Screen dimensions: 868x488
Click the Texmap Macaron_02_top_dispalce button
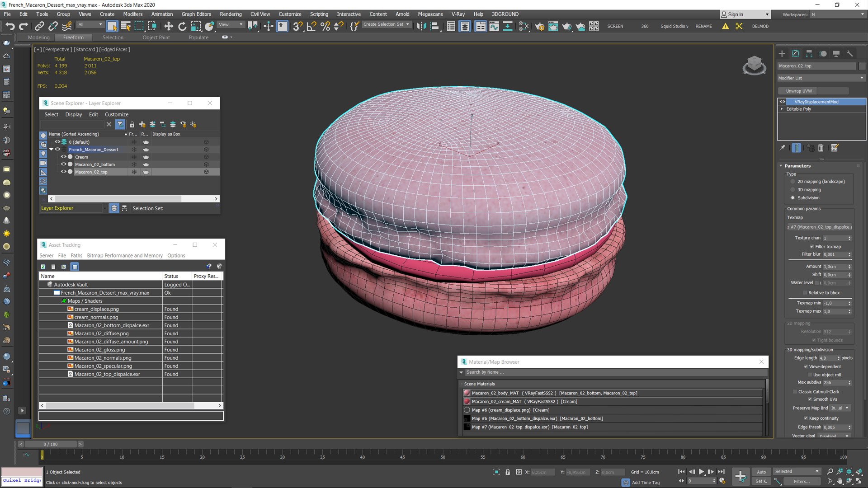click(x=820, y=227)
